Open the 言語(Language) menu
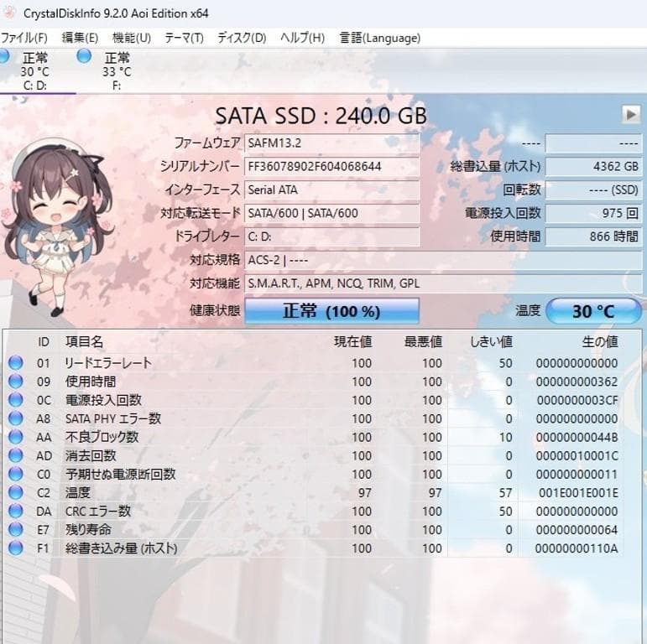The height and width of the screenshot is (644, 647). [x=380, y=38]
